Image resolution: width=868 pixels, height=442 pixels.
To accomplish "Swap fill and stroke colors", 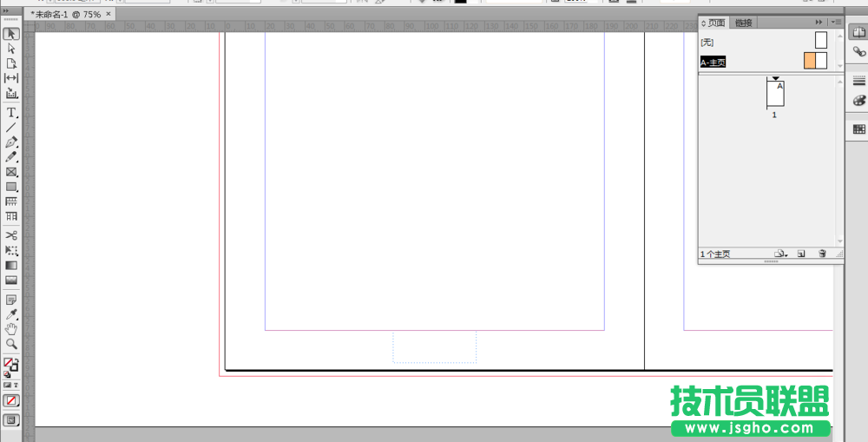I will pos(16,360).
